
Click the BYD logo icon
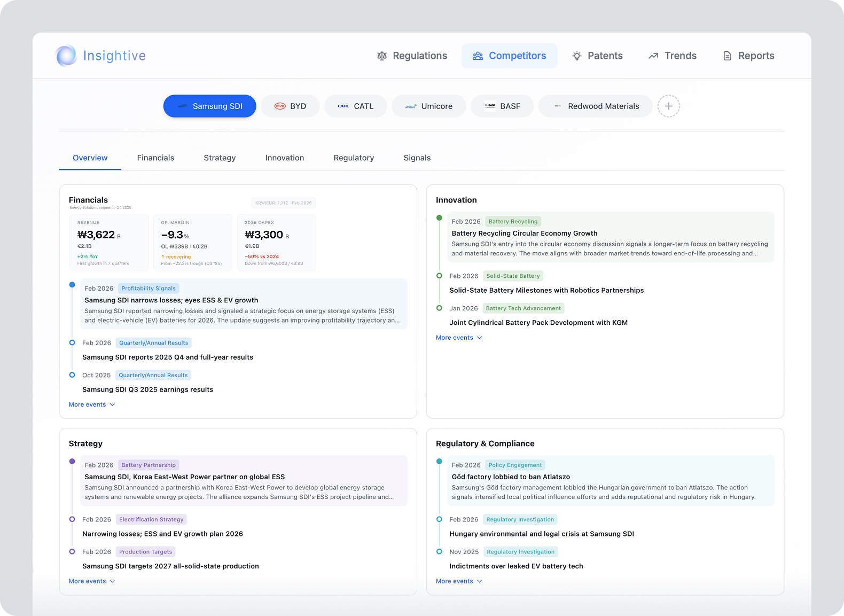[x=280, y=106]
